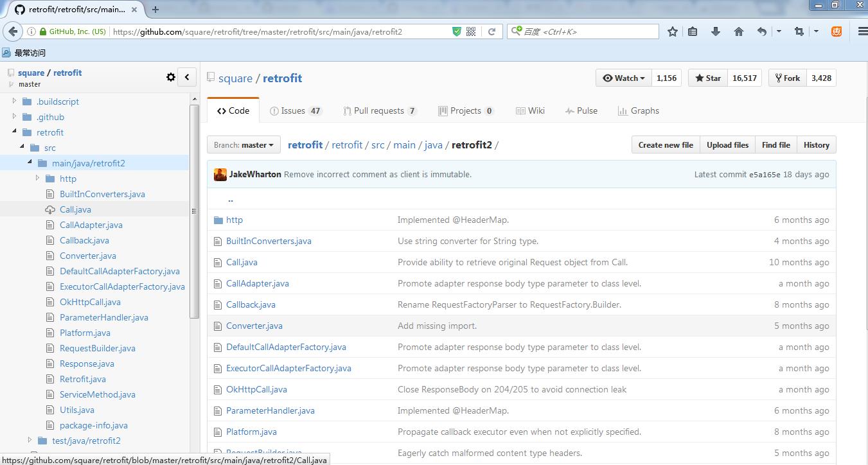The image size is (868, 465).
Task: Click the file icon beside Converter.java in the file list
Action: [x=218, y=326]
